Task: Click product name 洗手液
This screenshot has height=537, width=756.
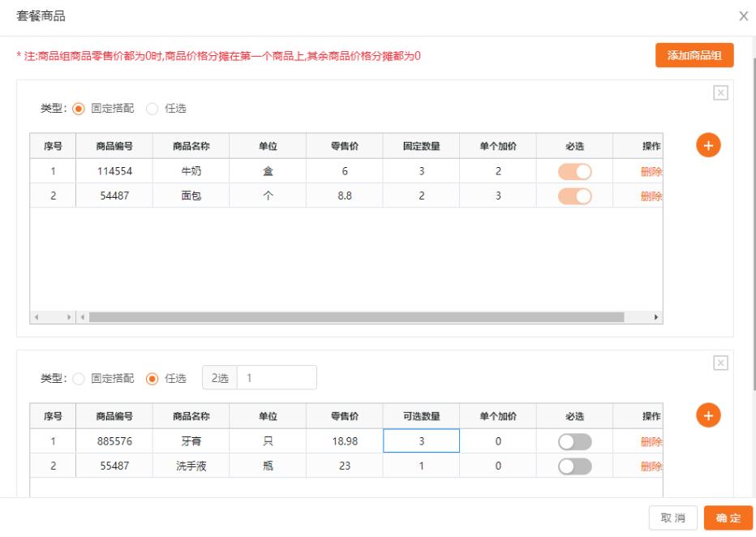Action: coord(191,466)
